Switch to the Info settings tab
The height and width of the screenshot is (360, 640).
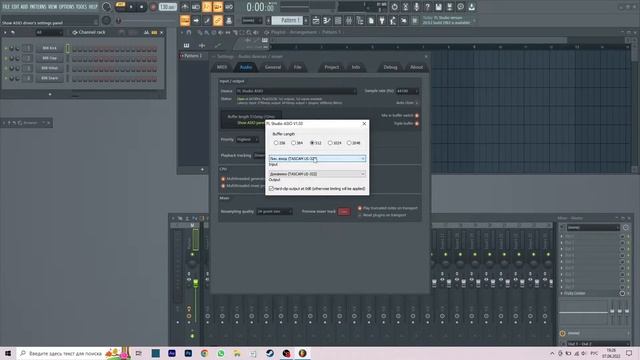(356, 67)
